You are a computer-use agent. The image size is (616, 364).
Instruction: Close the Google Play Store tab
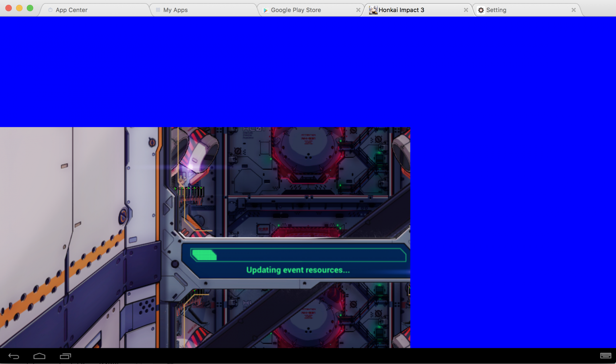(x=358, y=10)
